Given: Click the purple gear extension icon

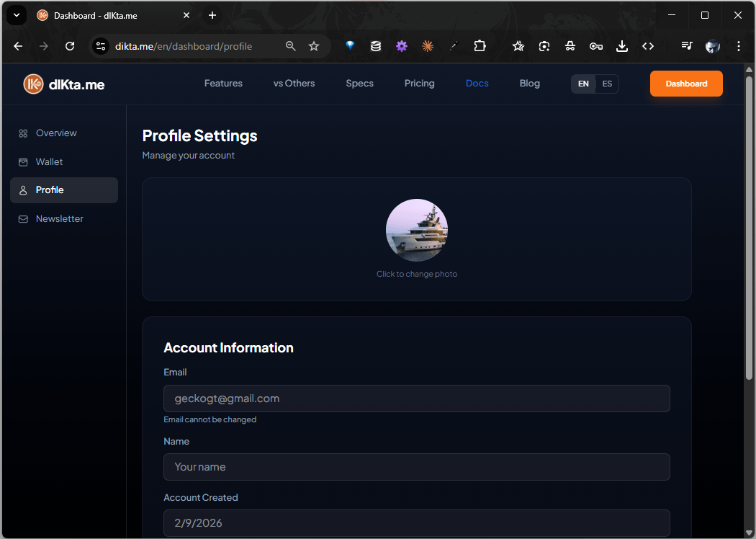Looking at the screenshot, I should pos(402,45).
